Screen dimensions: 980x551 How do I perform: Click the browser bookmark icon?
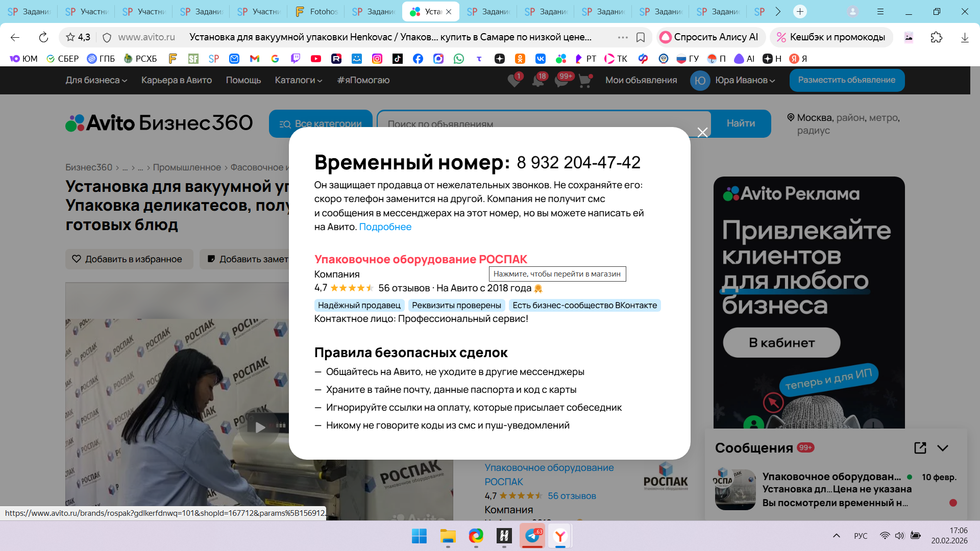641,37
